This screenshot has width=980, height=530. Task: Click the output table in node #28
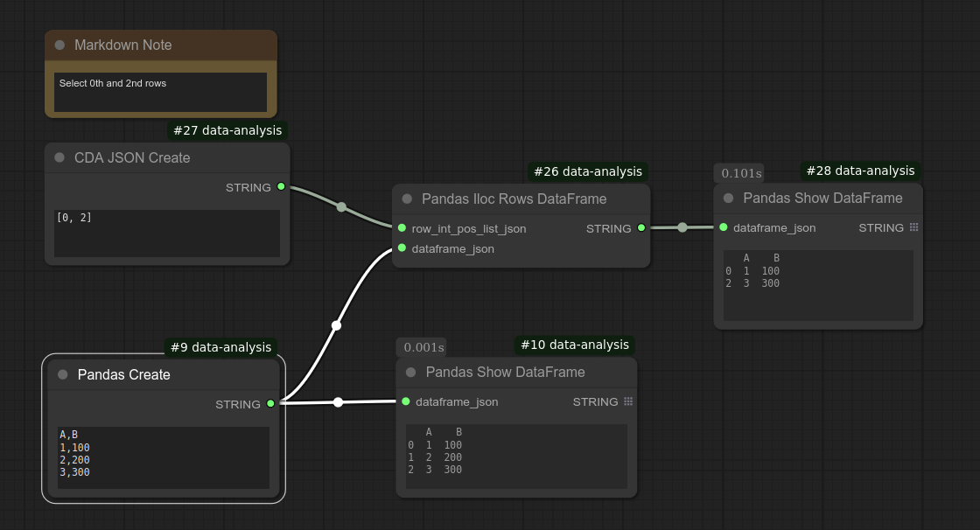point(818,286)
